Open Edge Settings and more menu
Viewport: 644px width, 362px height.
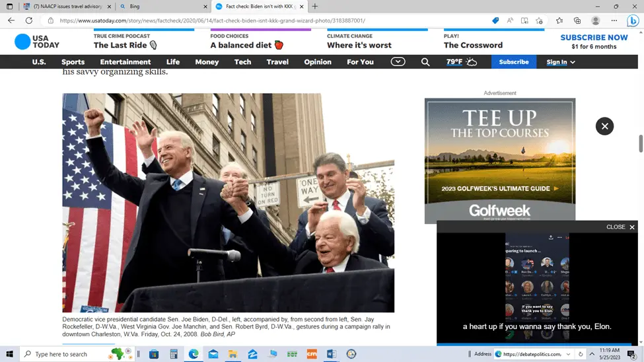pyautogui.click(x=614, y=20)
